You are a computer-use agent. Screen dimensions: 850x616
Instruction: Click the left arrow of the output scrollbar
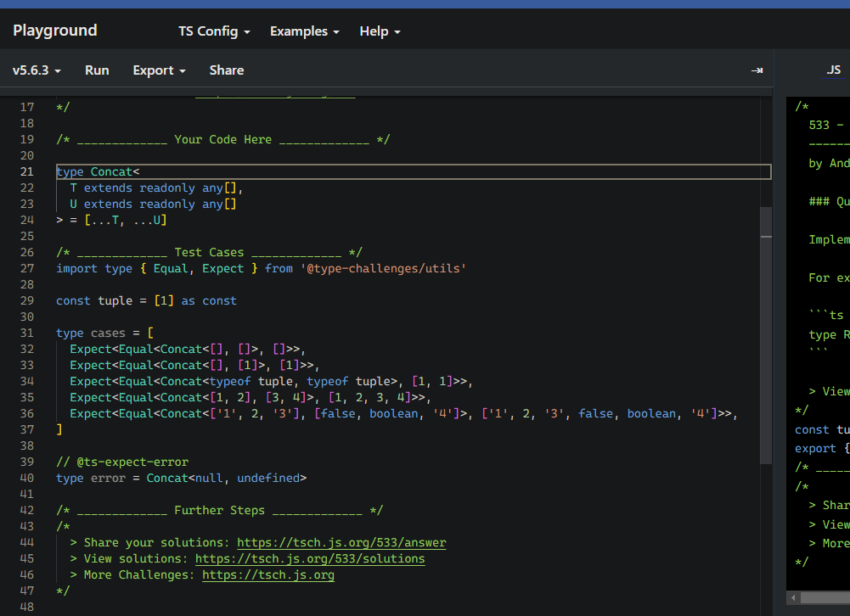click(x=795, y=598)
